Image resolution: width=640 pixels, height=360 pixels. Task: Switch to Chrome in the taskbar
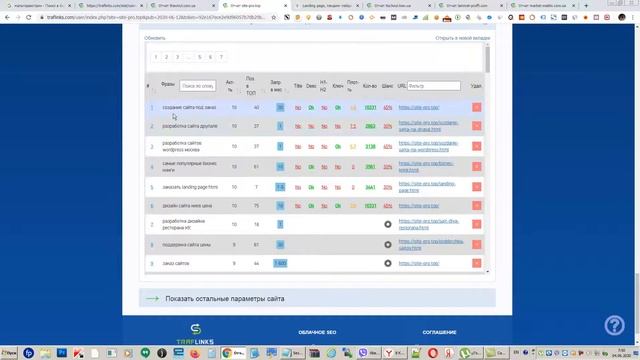coord(233,353)
